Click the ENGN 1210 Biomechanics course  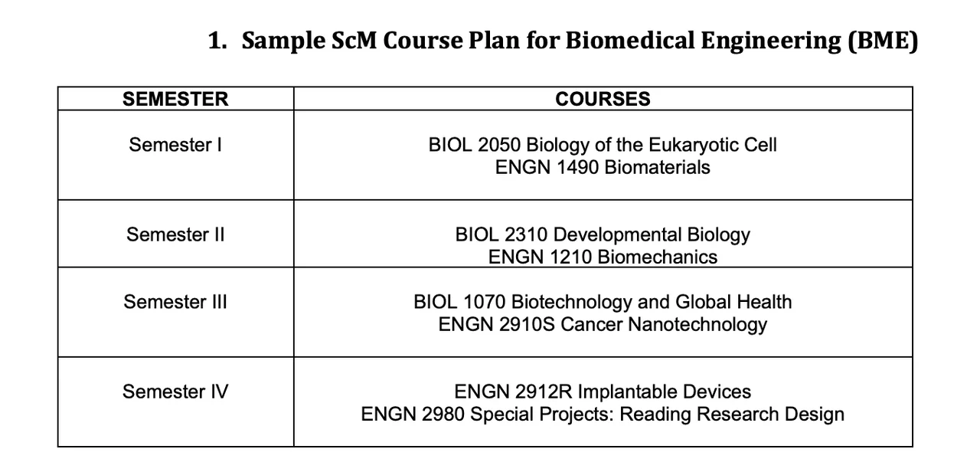coord(603,257)
